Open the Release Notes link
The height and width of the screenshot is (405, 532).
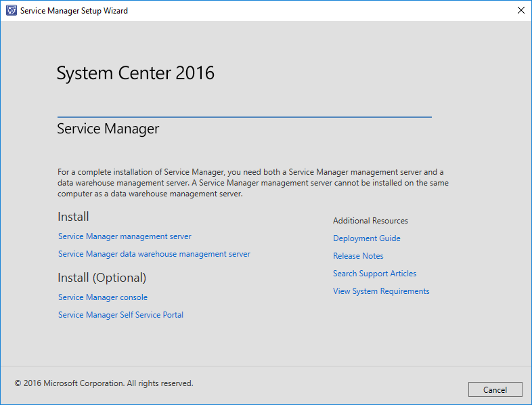click(358, 256)
